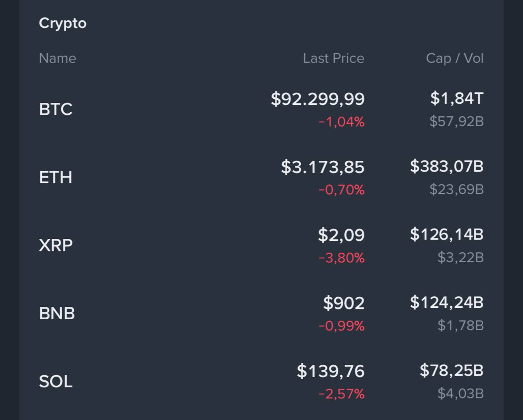Select the XRP ticker name
The image size is (523, 420).
click(56, 245)
